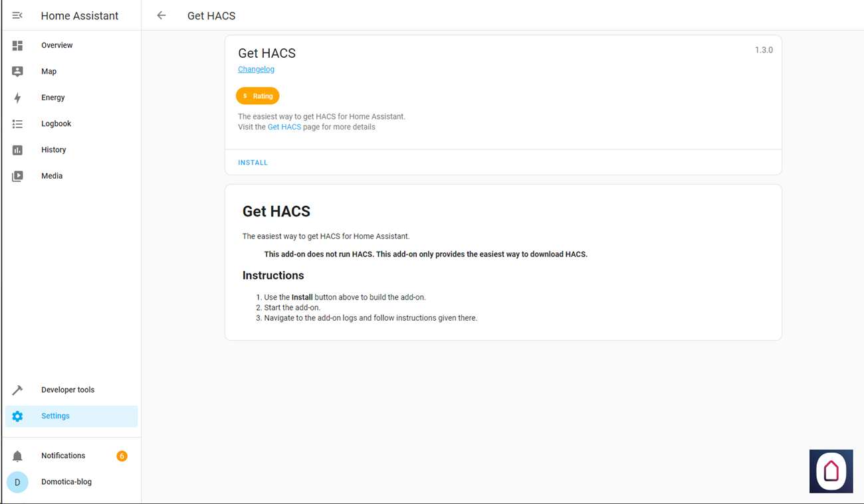The height and width of the screenshot is (504, 864).
Task: Open the Settings page
Action: coord(71,416)
